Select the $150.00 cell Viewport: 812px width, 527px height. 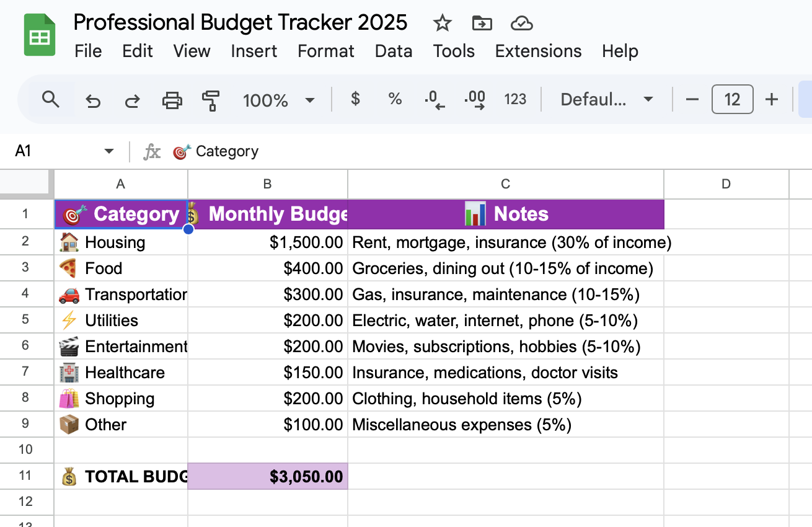(268, 372)
